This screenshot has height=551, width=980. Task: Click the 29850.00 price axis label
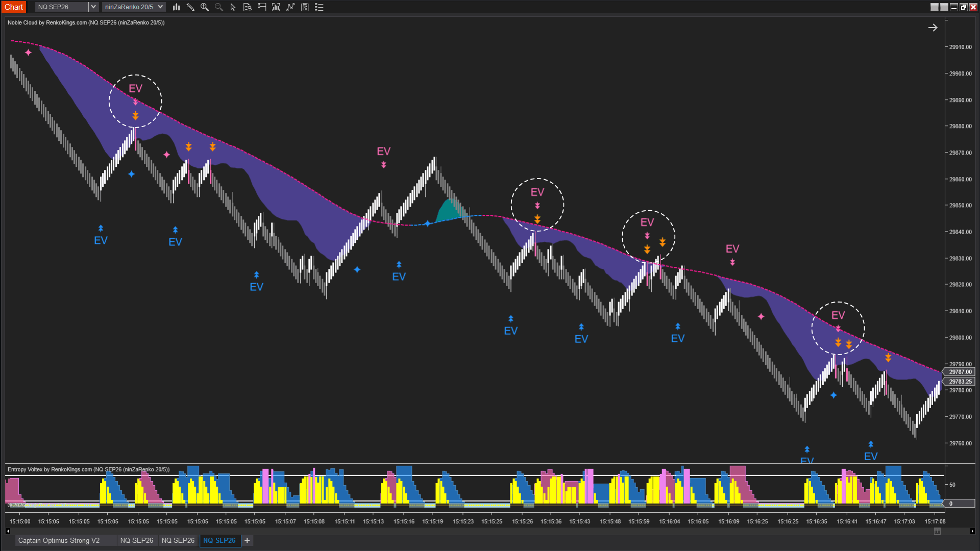(960, 206)
